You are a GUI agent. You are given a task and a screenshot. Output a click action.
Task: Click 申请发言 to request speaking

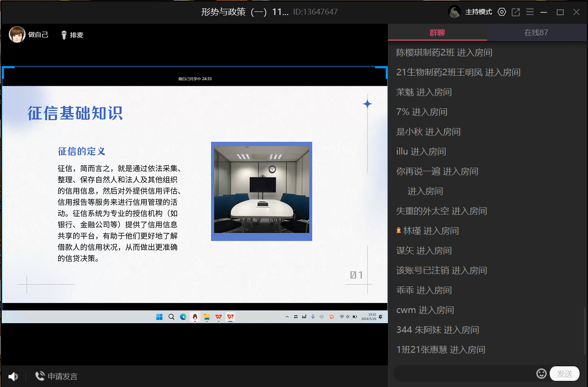point(56,376)
